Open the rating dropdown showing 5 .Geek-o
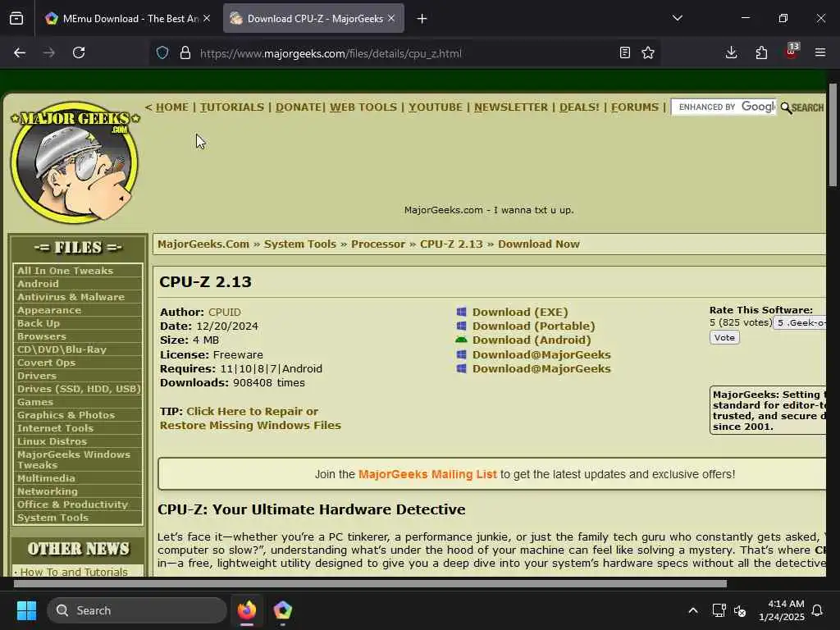 point(800,323)
